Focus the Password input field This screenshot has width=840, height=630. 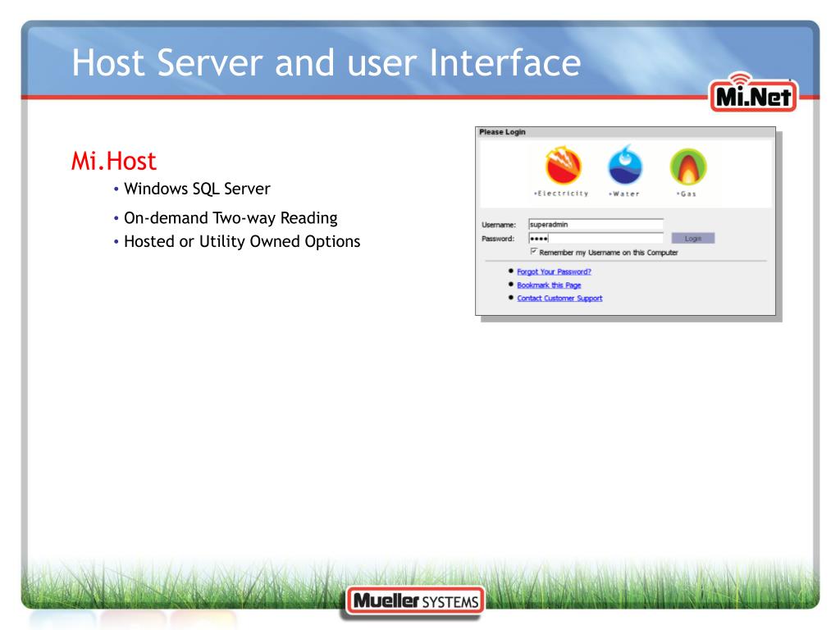(596, 239)
